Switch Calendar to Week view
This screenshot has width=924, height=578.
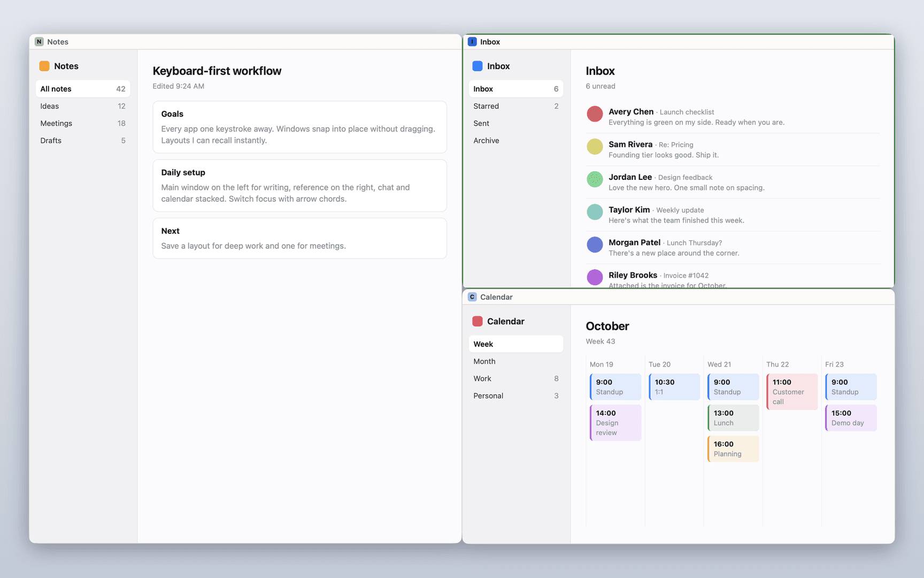coord(516,344)
